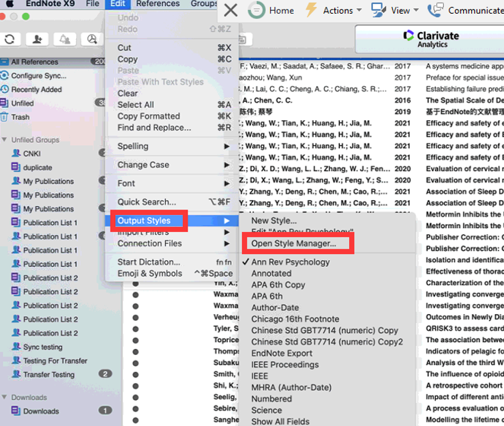The height and width of the screenshot is (426, 504).
Task: Open the Groups menu
Action: [x=204, y=4]
